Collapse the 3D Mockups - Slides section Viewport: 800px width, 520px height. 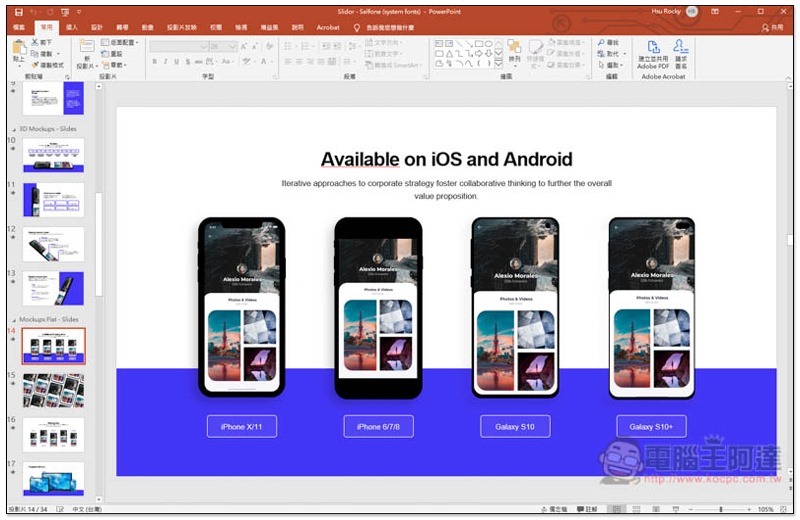pos(13,129)
